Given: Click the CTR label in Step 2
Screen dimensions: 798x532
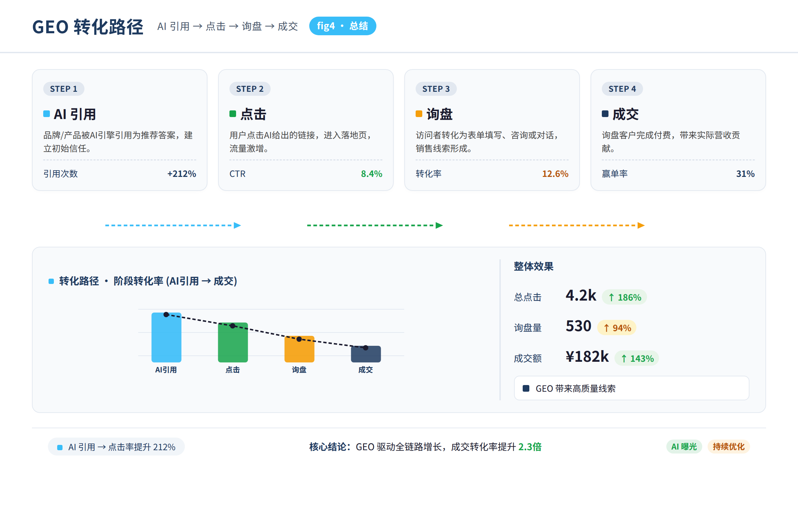Looking at the screenshot, I should (237, 174).
